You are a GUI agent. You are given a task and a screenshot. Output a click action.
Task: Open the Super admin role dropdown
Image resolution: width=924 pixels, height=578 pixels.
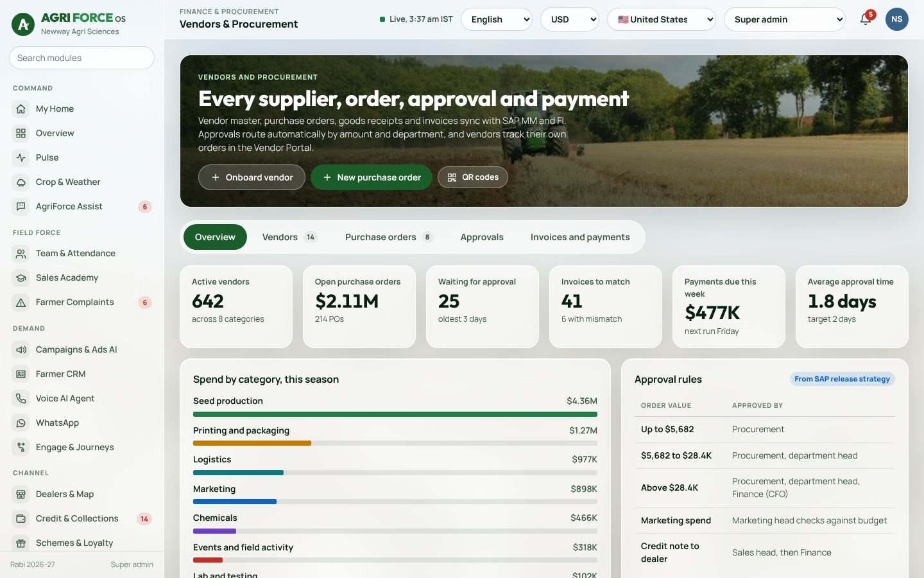[x=785, y=19]
